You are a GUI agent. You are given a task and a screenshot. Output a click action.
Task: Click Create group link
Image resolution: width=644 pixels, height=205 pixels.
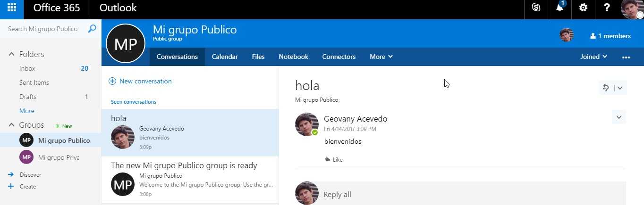28,186
